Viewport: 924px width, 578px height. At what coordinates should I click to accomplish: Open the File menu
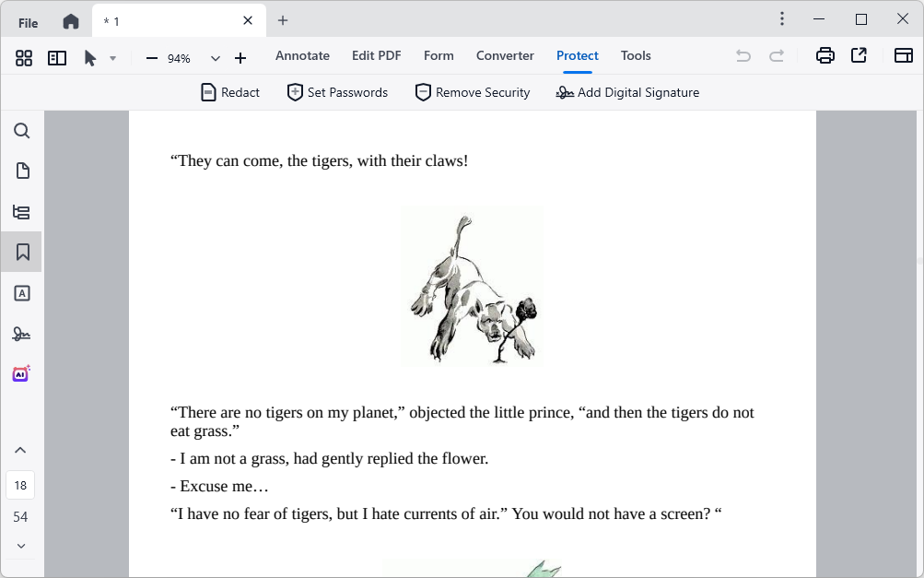pos(29,23)
